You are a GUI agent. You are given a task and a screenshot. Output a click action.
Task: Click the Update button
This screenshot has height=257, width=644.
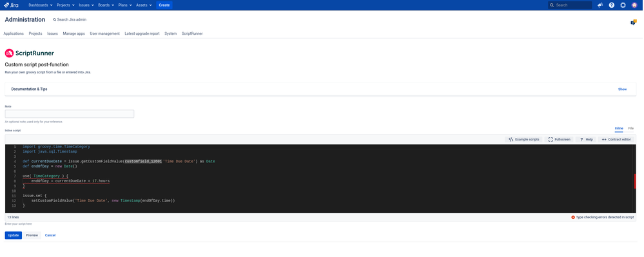pyautogui.click(x=13, y=235)
